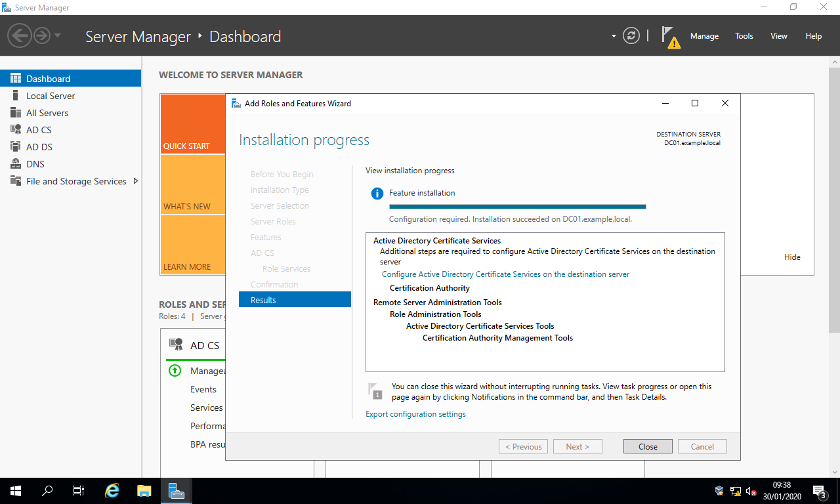
Task: Open Export configuration settings
Action: click(x=415, y=413)
